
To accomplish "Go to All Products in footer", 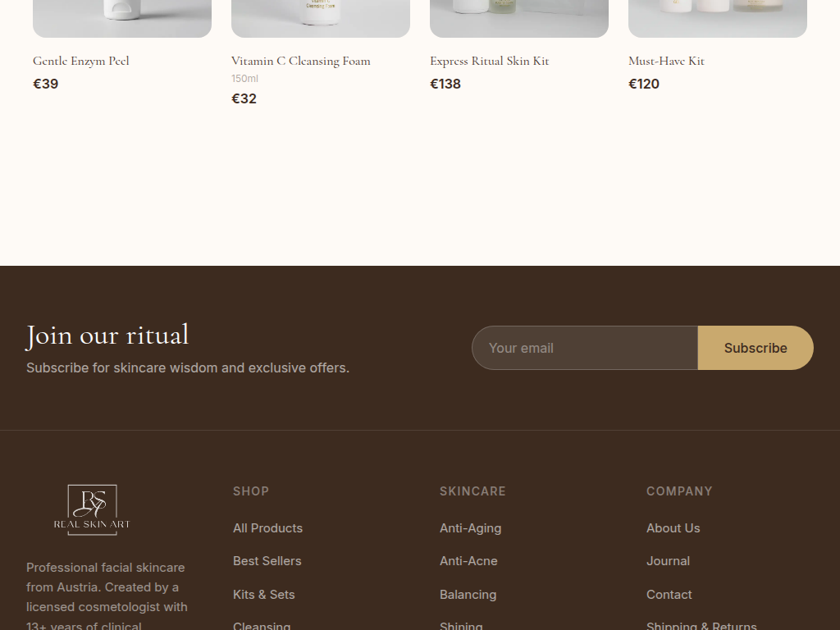I will [x=267, y=528].
